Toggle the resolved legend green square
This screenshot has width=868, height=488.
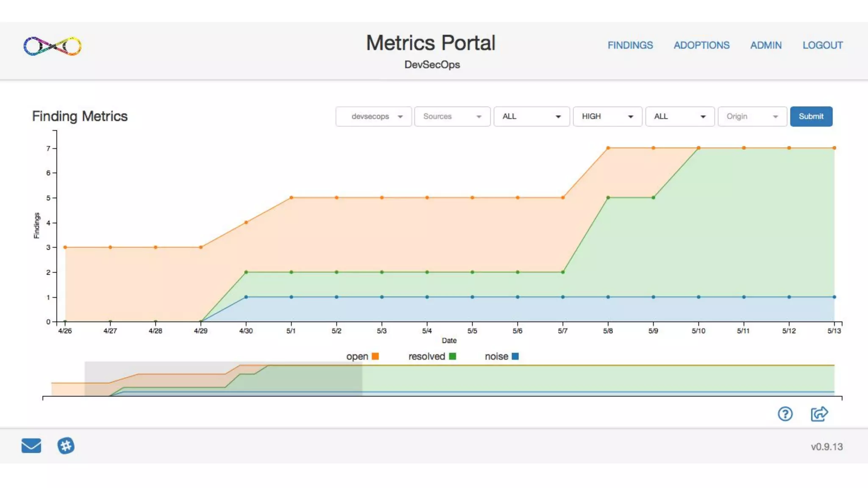point(452,356)
